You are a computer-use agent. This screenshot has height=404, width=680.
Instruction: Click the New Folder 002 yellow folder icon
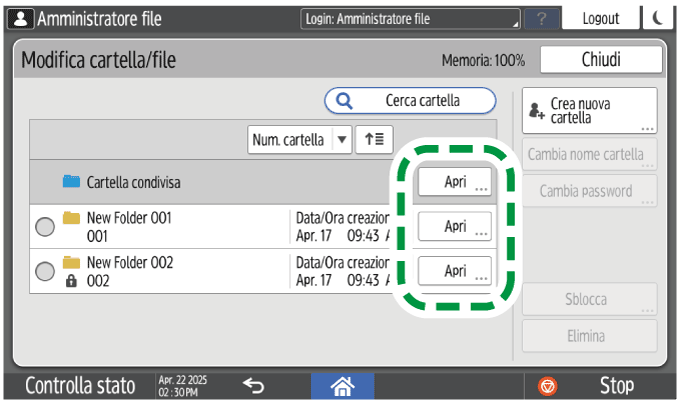coord(71,262)
